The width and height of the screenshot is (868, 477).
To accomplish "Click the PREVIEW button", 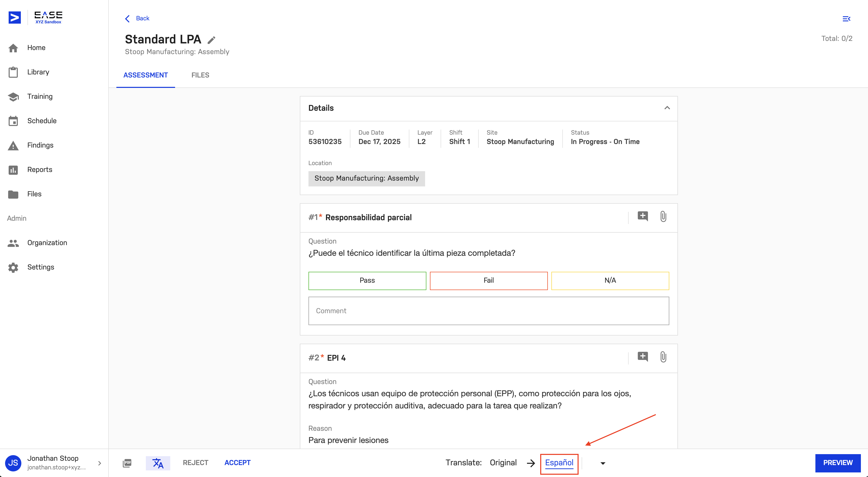I will pyautogui.click(x=838, y=463).
